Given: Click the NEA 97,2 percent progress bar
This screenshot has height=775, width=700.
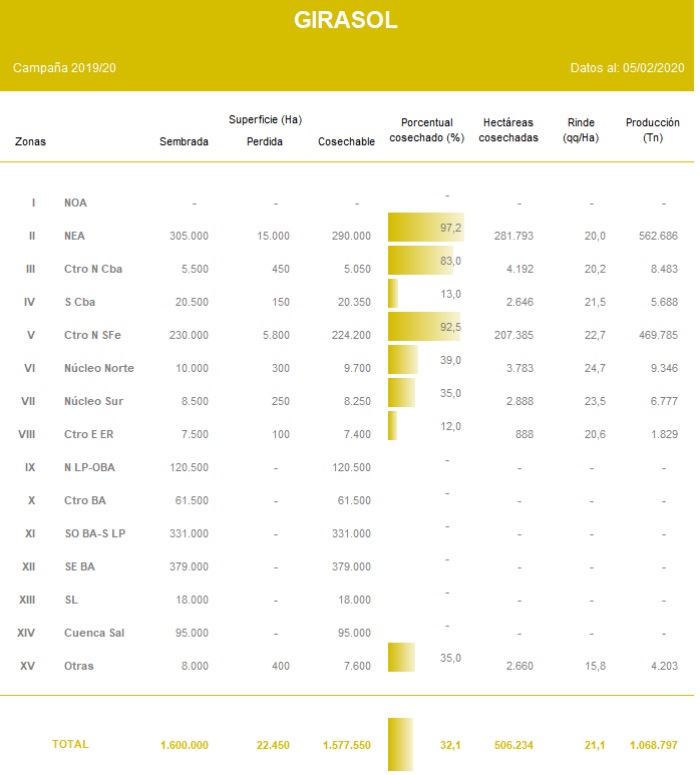Looking at the screenshot, I should click(x=425, y=228).
